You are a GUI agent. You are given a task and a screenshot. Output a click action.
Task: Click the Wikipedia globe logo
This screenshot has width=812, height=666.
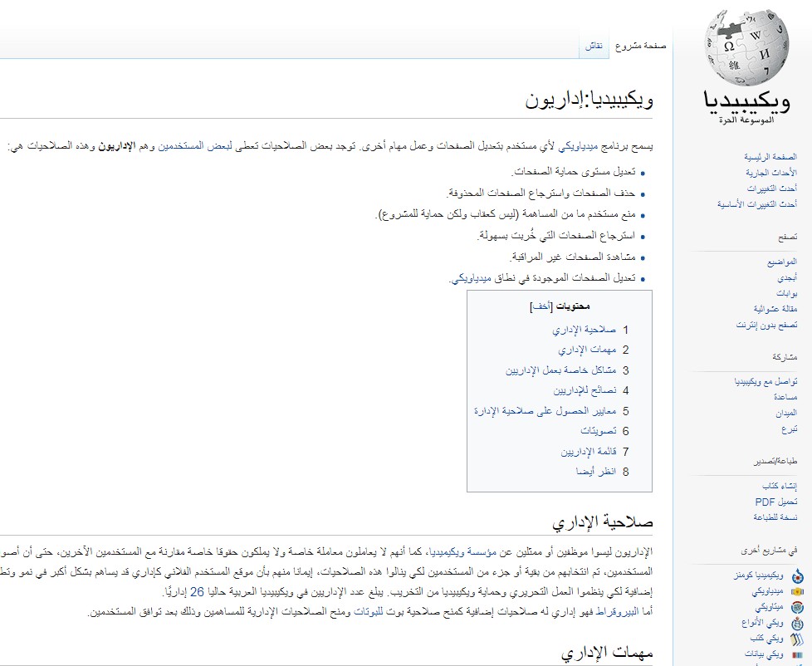746,47
